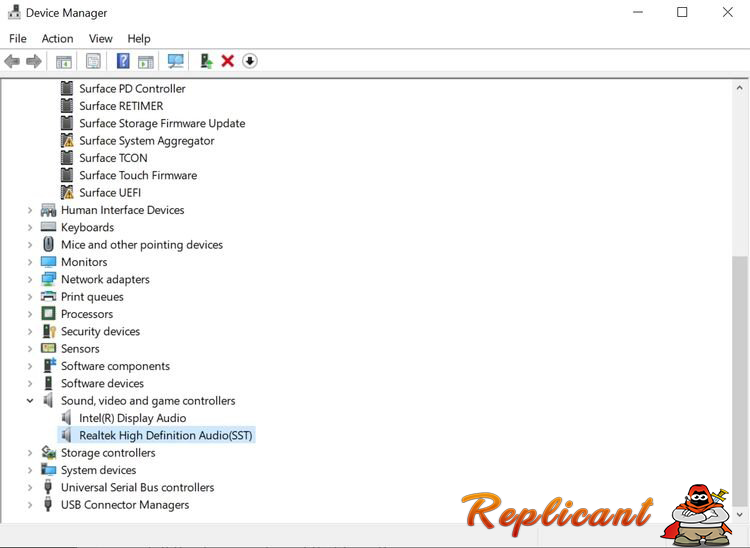The width and height of the screenshot is (750, 548).
Task: Select Surface Touch Firmware device
Action: click(138, 175)
